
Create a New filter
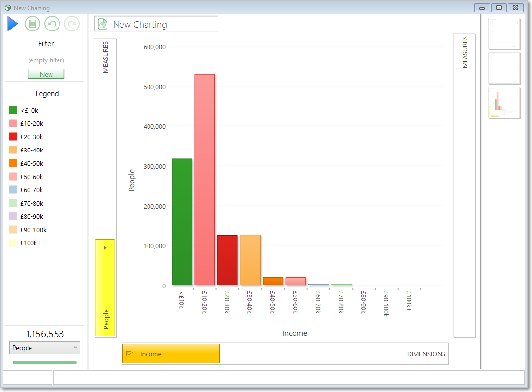pyautogui.click(x=46, y=74)
